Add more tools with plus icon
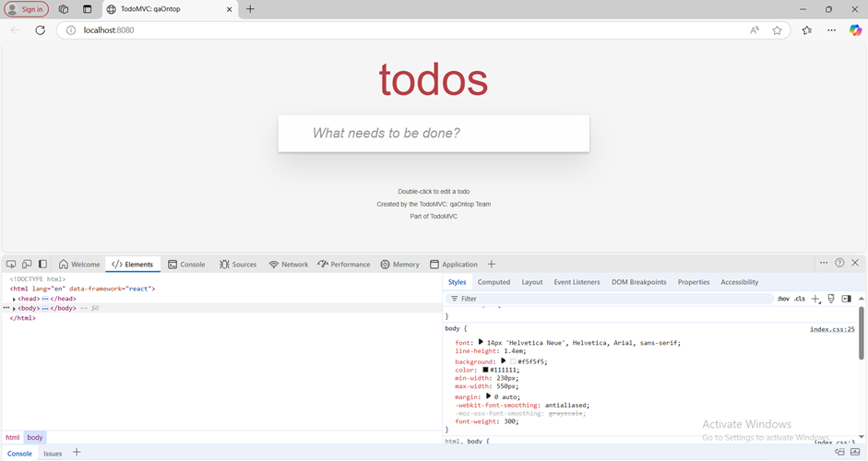Image resolution: width=868 pixels, height=461 pixels. 492,265
